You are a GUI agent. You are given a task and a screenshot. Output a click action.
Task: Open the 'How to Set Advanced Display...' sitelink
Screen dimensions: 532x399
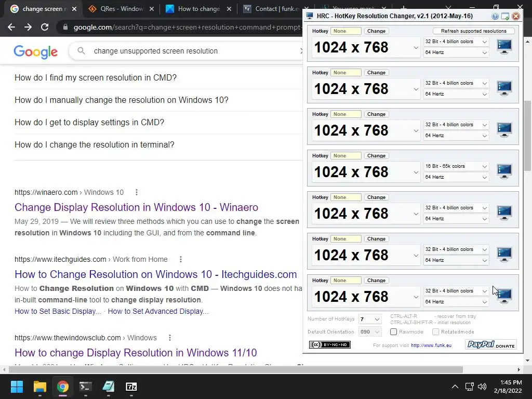coord(158,312)
